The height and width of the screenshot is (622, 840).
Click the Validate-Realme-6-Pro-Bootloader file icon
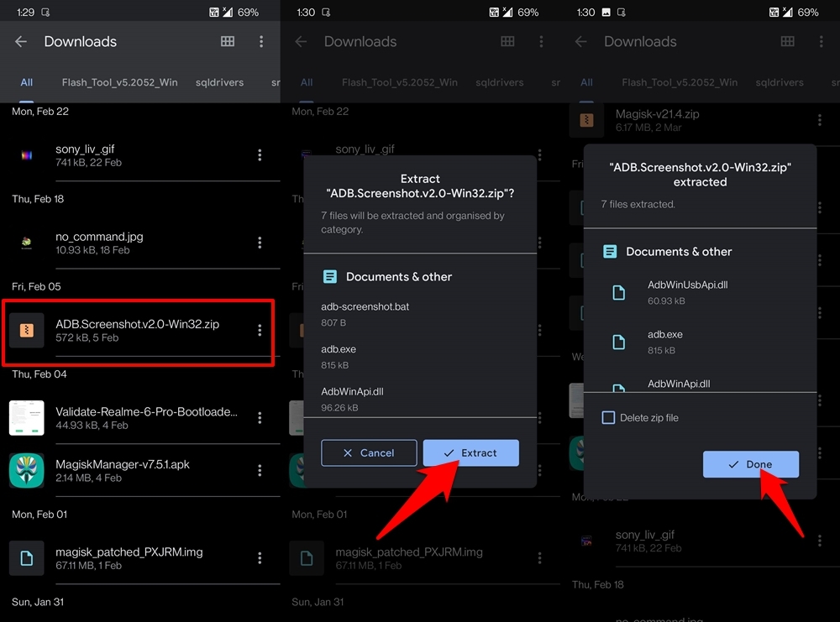tap(27, 417)
